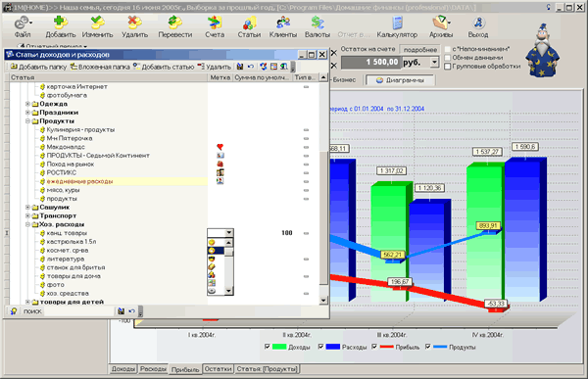Viewport: 588px width, 379px height.
Task: Click the Добавить статью button
Action: (x=164, y=67)
